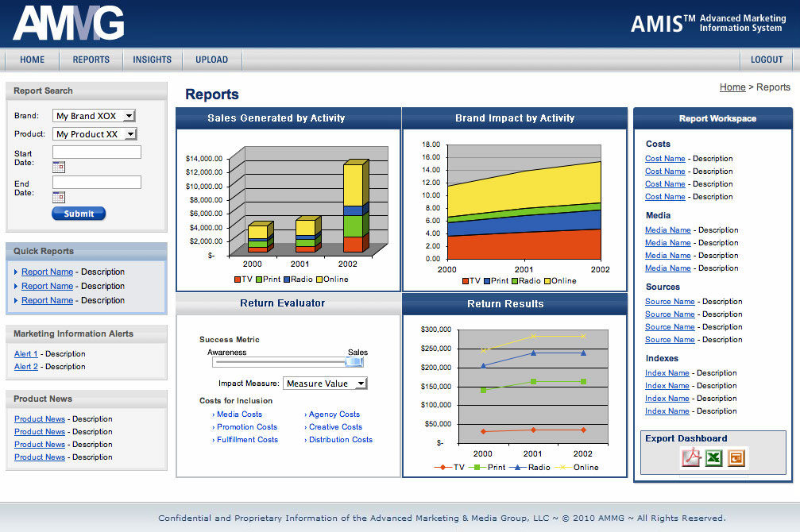
Task: Click the AMMG logo
Action: pyautogui.click(x=68, y=23)
